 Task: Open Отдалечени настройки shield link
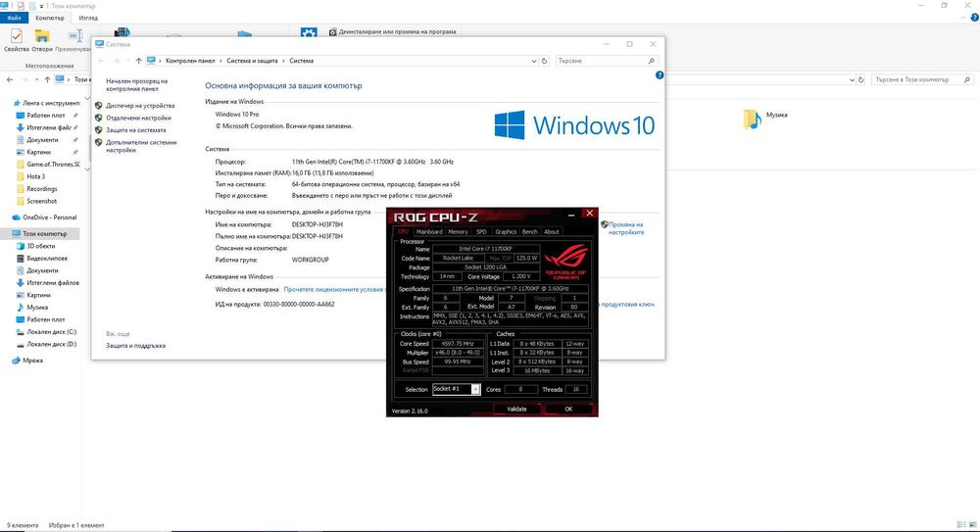(x=138, y=118)
